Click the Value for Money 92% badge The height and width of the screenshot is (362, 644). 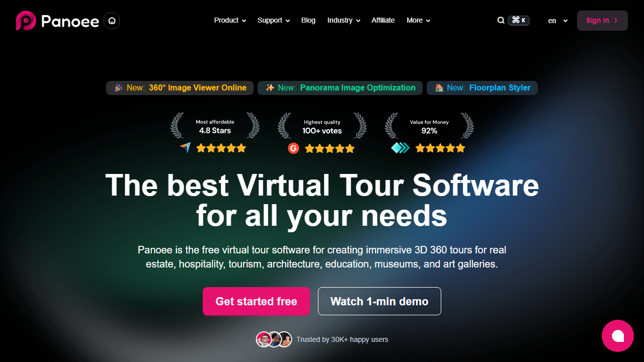[x=429, y=126]
